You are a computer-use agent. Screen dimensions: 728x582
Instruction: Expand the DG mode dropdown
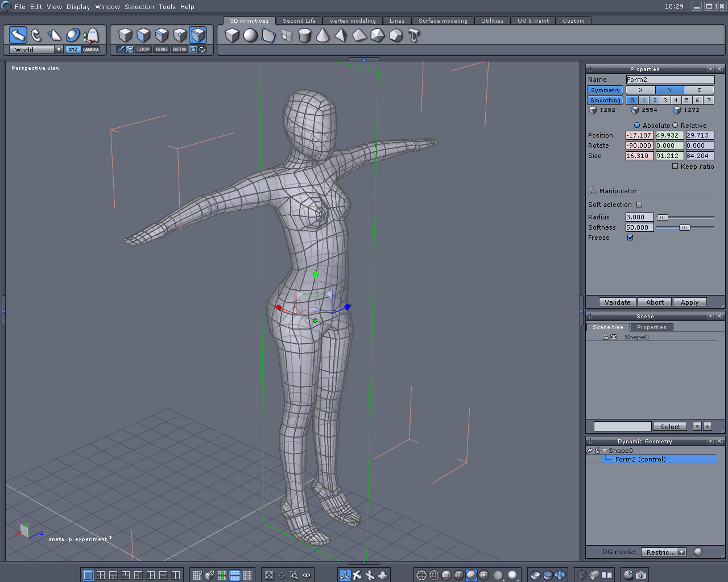coord(681,552)
